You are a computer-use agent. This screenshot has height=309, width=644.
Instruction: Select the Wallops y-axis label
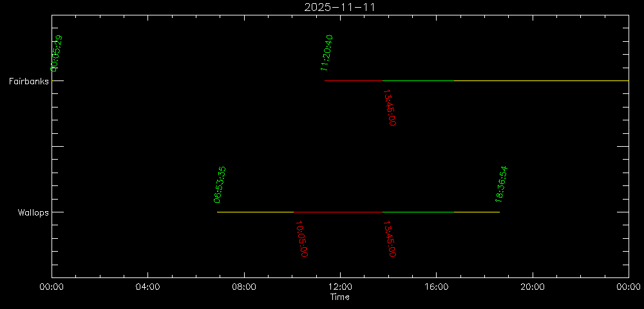tap(33, 212)
